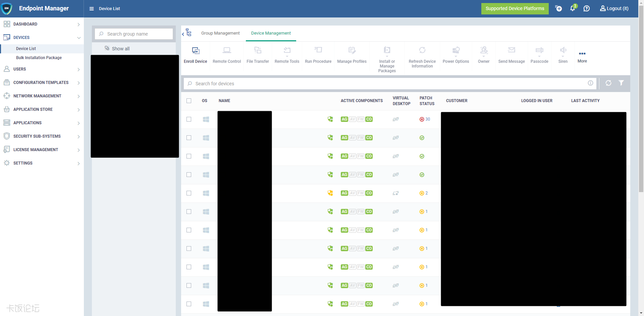Open Remote Tools menu
The width and height of the screenshot is (644, 316).
[x=287, y=55]
